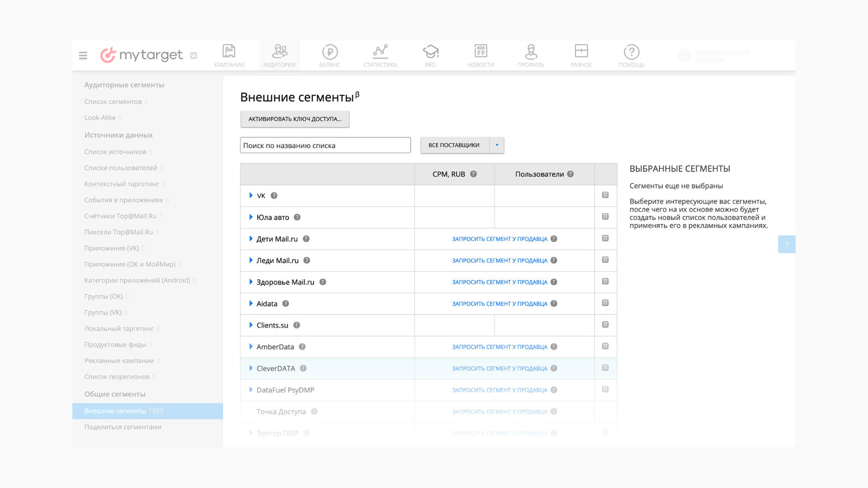Check the Леди Mail.ru row checkbox

click(605, 260)
